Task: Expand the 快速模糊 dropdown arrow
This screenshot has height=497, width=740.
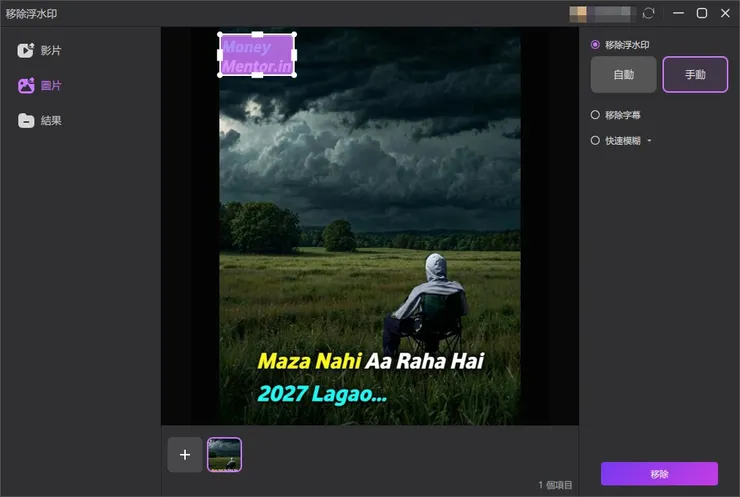Action: pyautogui.click(x=649, y=141)
